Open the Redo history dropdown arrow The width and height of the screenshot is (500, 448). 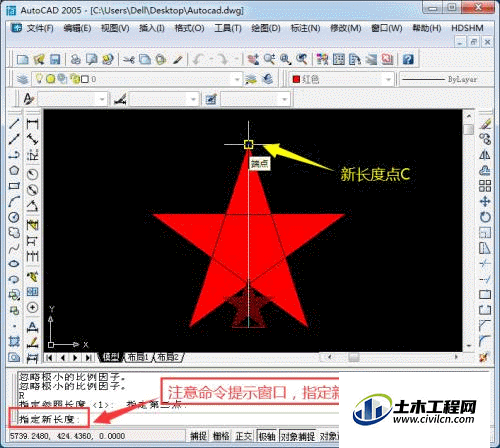tap(236, 59)
